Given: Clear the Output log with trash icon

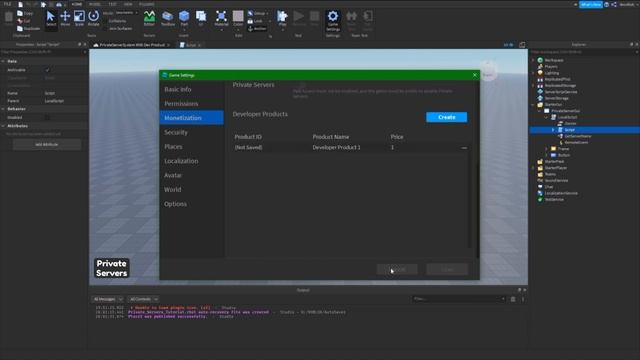Looking at the screenshot, I should [513, 299].
